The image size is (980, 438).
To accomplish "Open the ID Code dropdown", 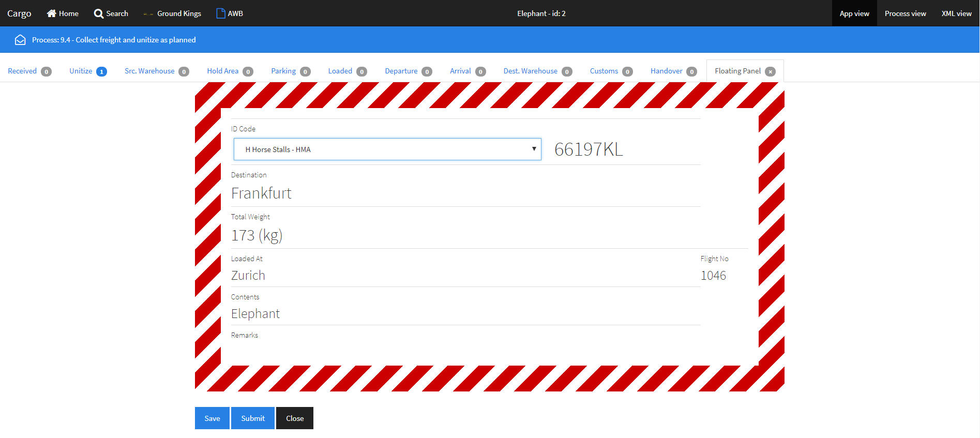I will point(387,149).
